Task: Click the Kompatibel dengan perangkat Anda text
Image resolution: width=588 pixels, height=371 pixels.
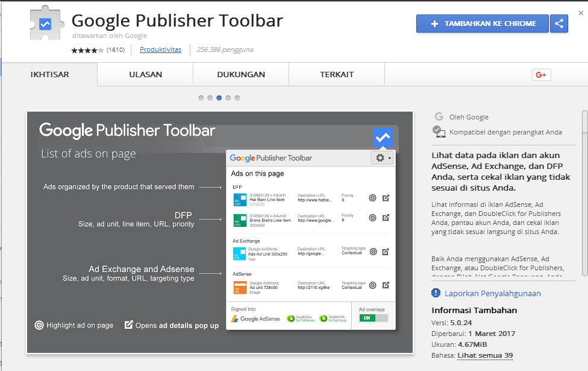Action: tap(505, 132)
